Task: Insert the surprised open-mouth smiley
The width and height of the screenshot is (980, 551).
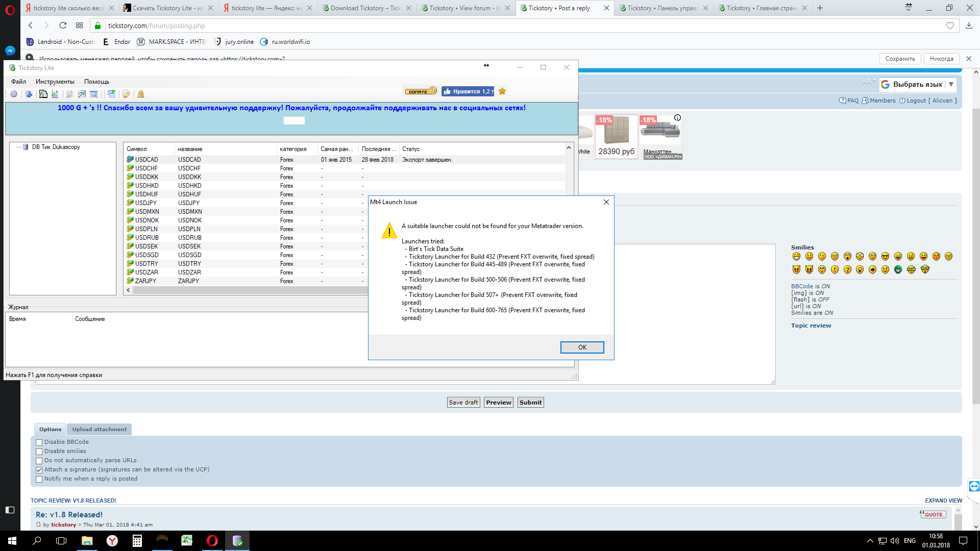Action: [847, 257]
